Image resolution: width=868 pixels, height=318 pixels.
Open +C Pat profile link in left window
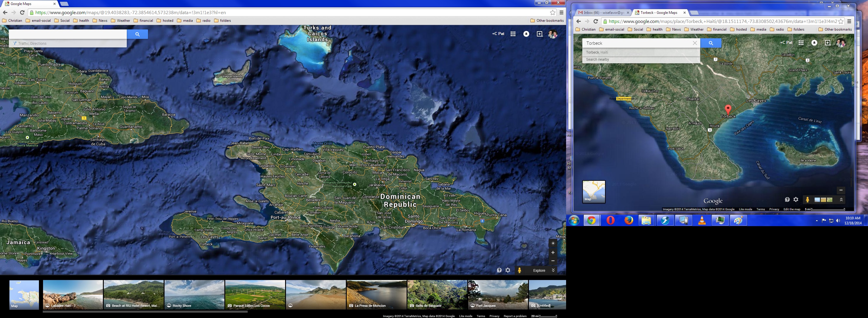click(498, 34)
